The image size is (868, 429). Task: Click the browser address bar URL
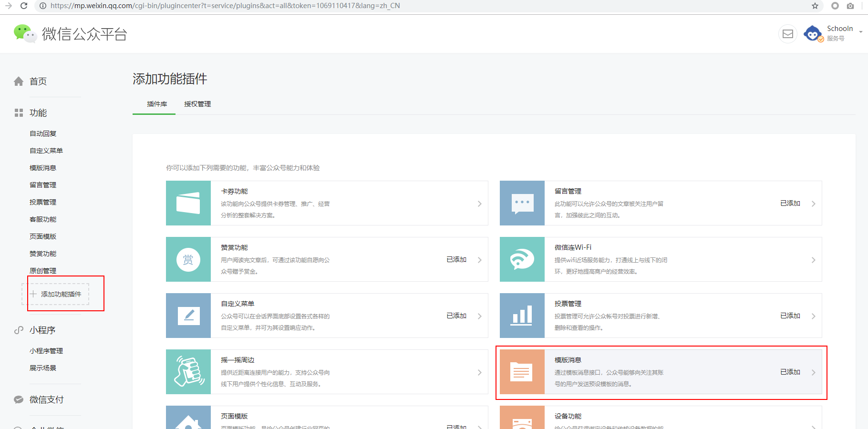(x=225, y=6)
